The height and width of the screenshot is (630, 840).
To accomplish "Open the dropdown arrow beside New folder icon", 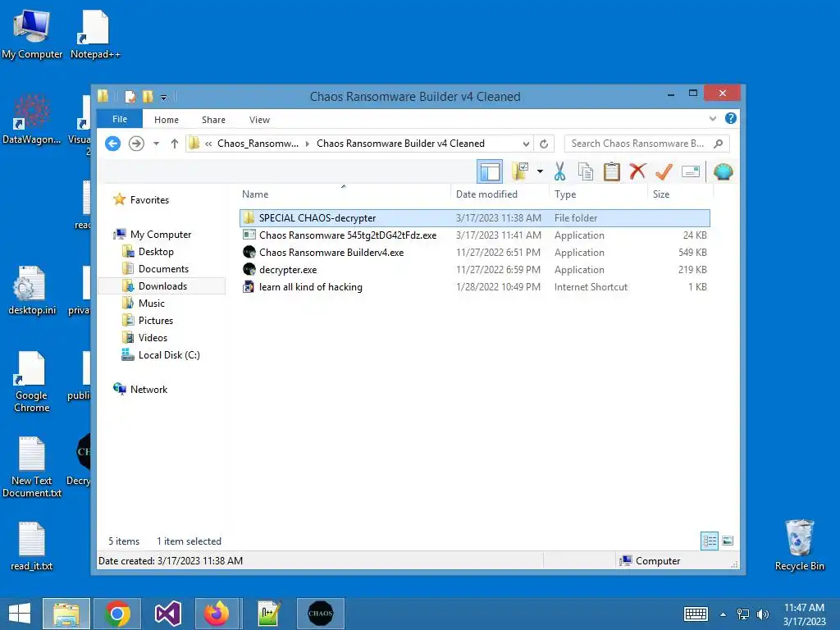I will 540,172.
